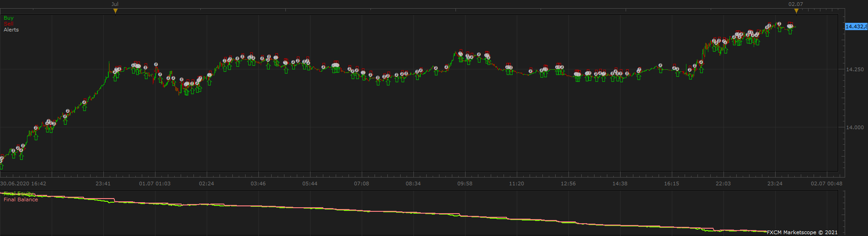Click the 07:08 time axis label
This screenshot has height=236, width=868.
click(x=361, y=184)
